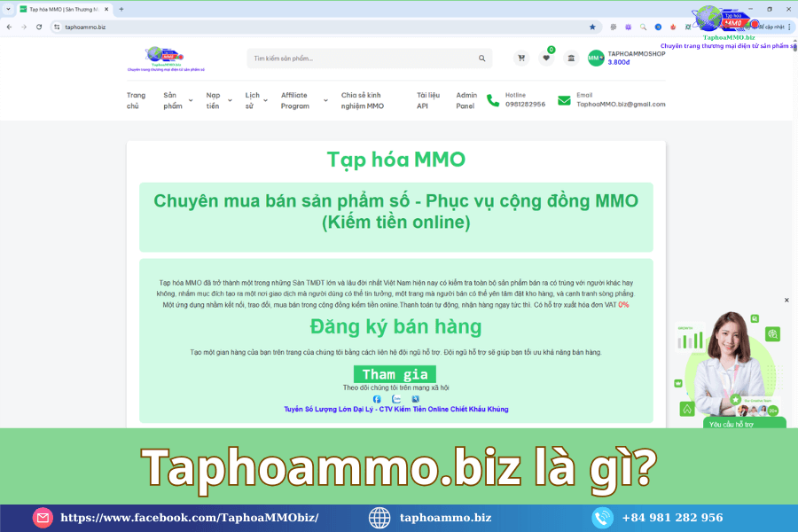Screen dimensions: 798x532
Task: Open the Tuyển Số Lượng Lớn Đại Lý link
Action: pos(395,410)
